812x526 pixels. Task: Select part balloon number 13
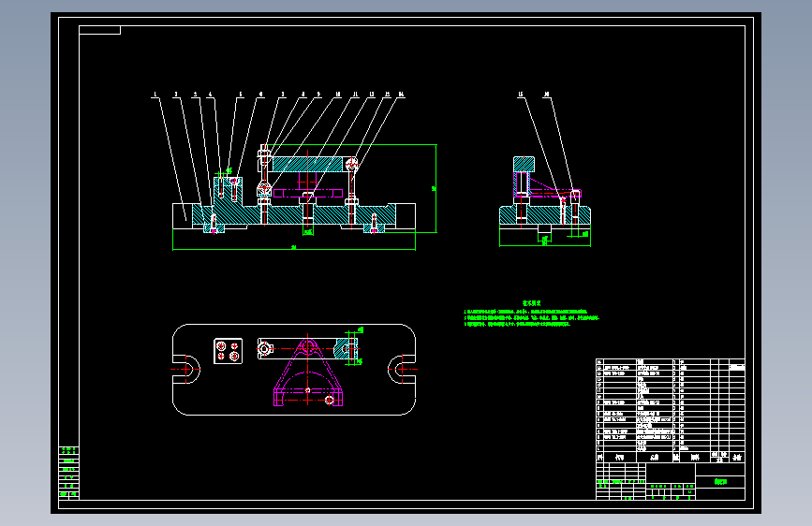[x=387, y=95]
